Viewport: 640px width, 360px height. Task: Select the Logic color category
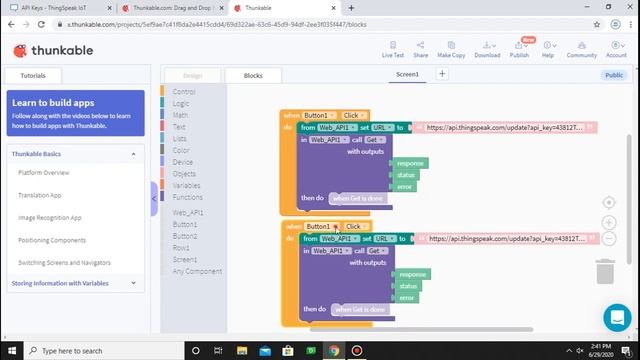180,104
